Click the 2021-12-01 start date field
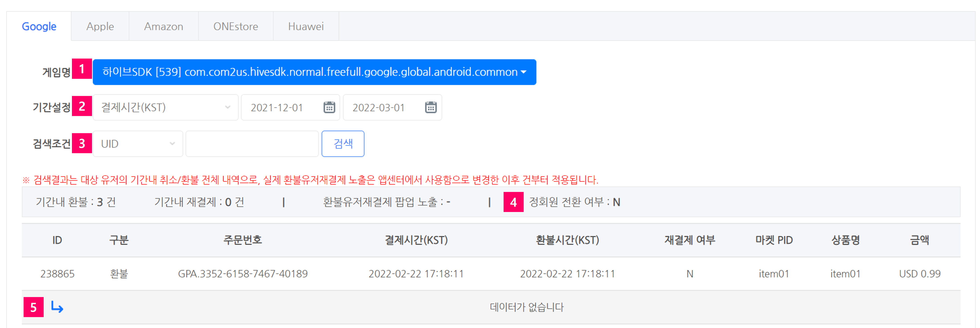This screenshot has height=328, width=980. click(x=290, y=107)
